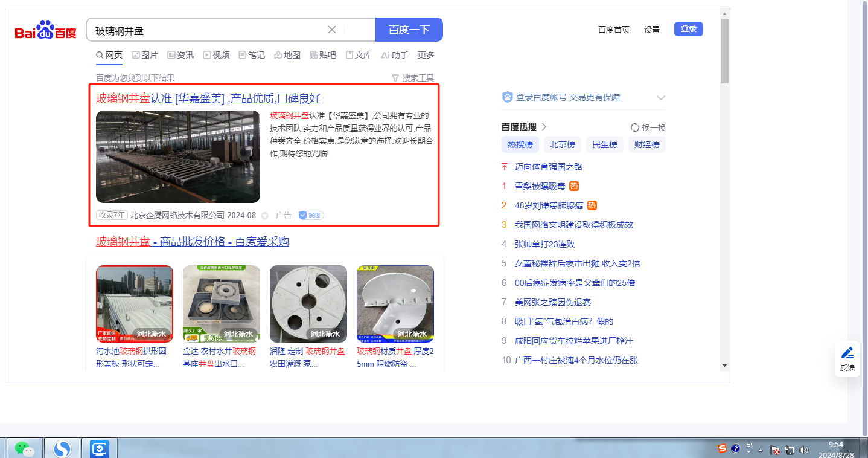Open the 金达 农村水井 product image
Viewport: 868px width, 458px height.
tap(222, 304)
